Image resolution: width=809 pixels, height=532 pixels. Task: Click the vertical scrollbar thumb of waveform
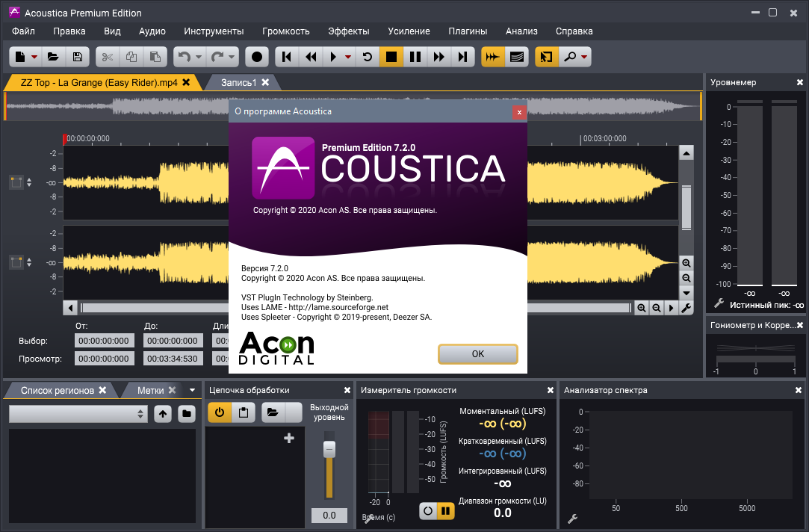[686, 208]
